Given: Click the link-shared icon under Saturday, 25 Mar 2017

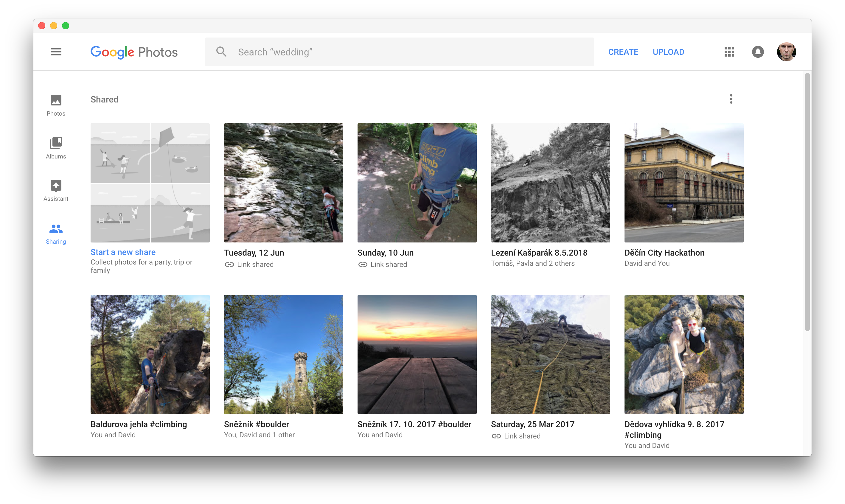Looking at the screenshot, I should 496,436.
